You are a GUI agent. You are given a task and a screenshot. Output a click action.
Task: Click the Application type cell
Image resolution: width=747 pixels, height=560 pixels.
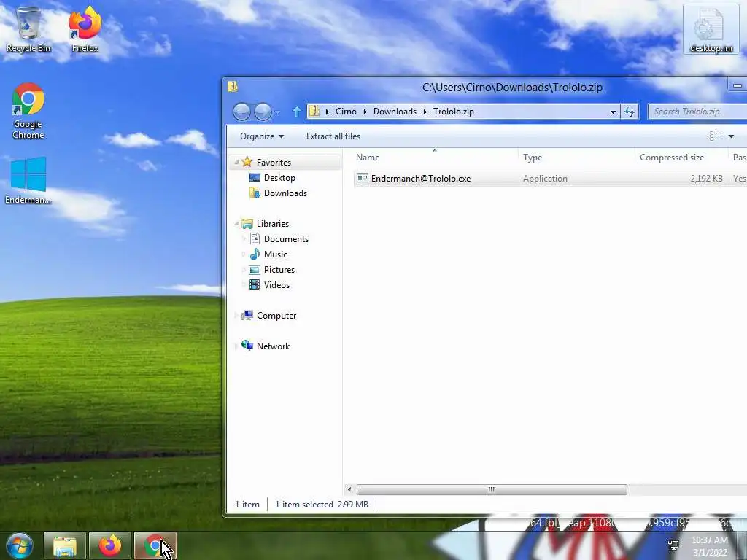coord(545,179)
